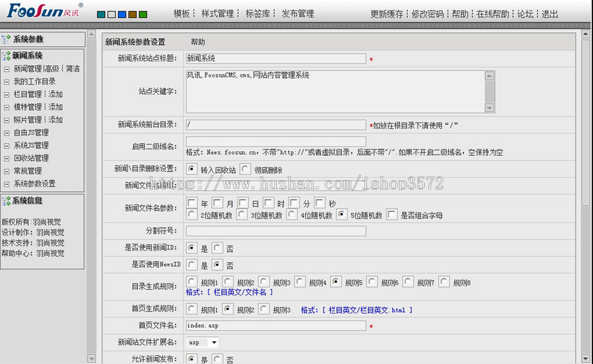Open 帮助 in the top-right bar
The height and width of the screenshot is (364, 593).
tap(460, 14)
